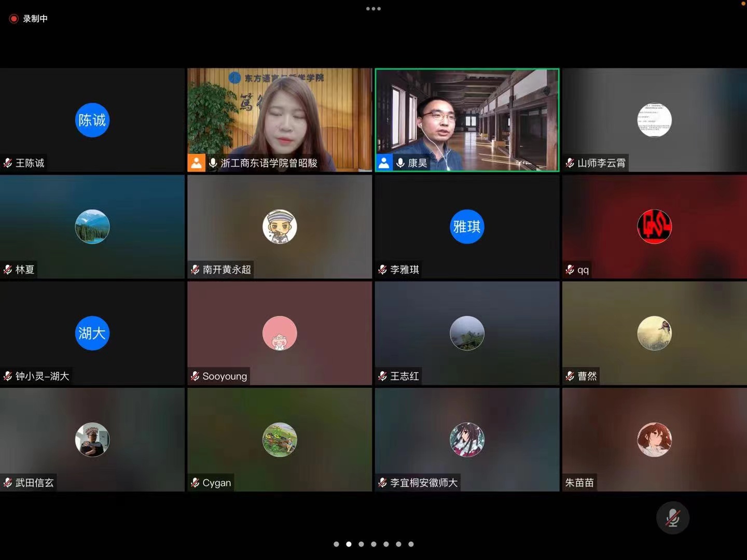Click the muted mic icon beside 王陈诚
This screenshot has width=747, height=560.
tap(8, 163)
